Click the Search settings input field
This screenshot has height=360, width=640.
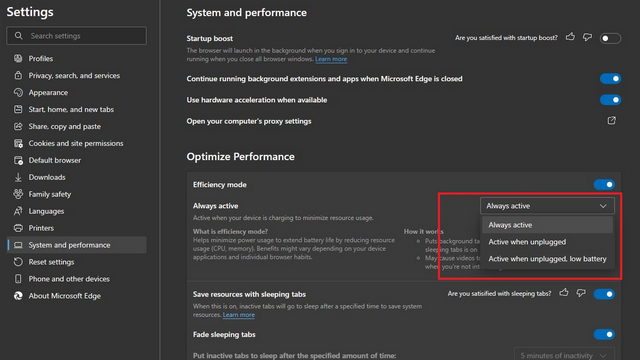tap(76, 36)
